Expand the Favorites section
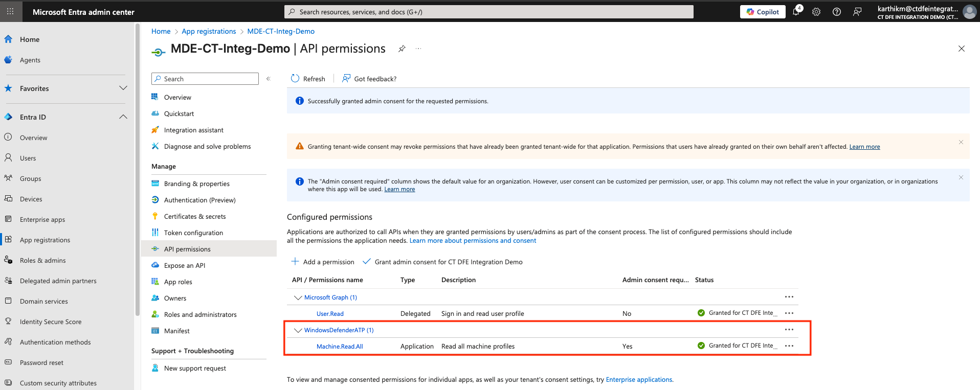The height and width of the screenshot is (390, 980). tap(123, 88)
